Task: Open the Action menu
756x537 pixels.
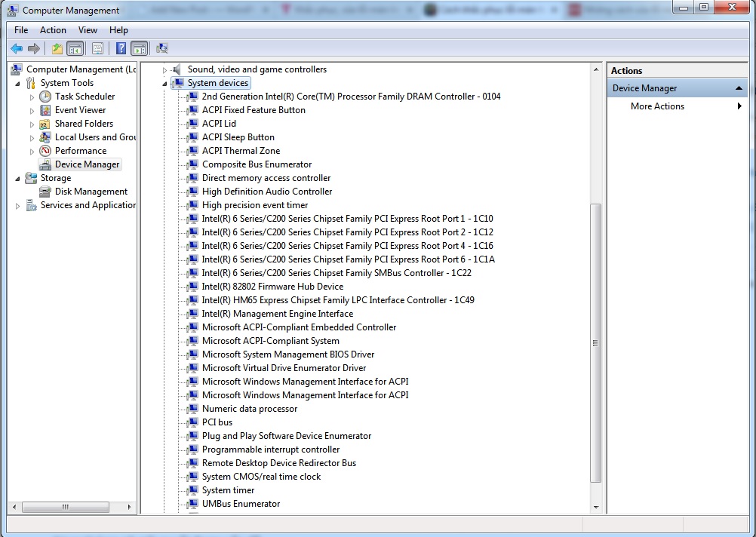Action: point(53,30)
